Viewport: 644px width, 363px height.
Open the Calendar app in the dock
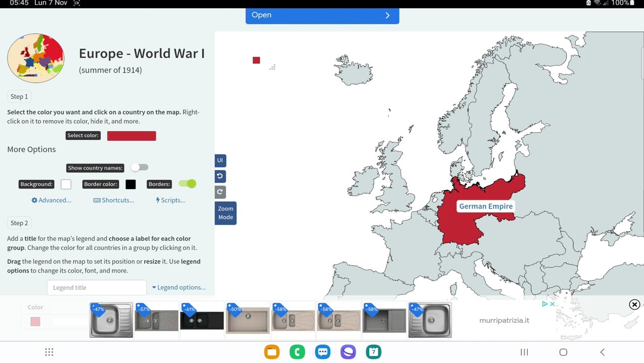pos(373,352)
